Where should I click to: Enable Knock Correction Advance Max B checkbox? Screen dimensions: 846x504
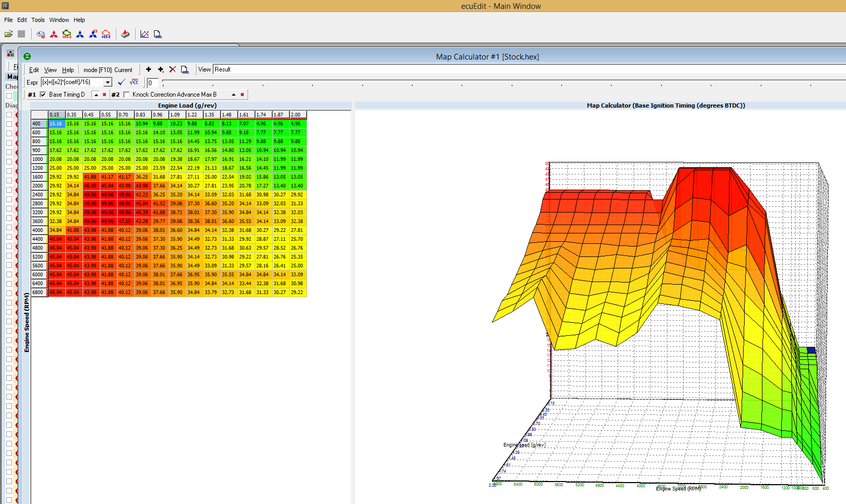coord(126,95)
